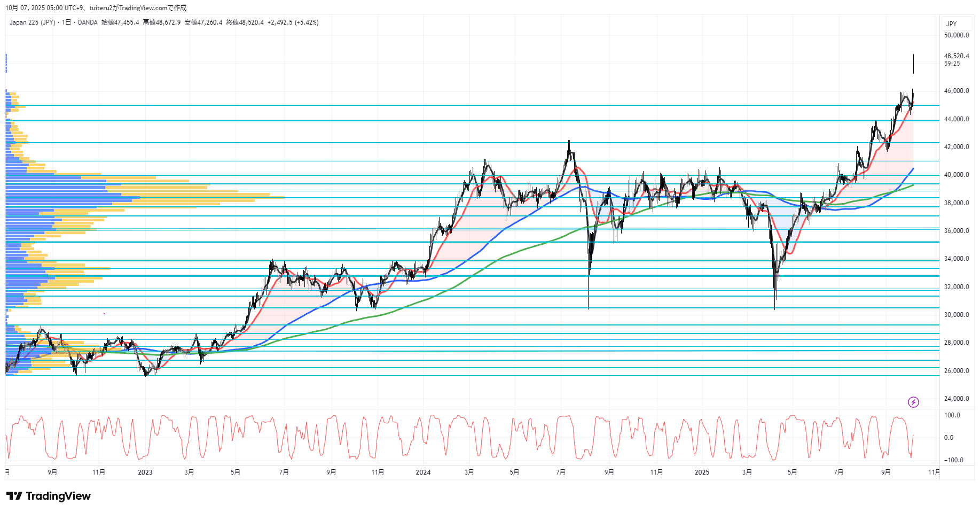980x512 pixels.
Task: Click the 59:25 countdown timer label
Action: (x=952, y=64)
